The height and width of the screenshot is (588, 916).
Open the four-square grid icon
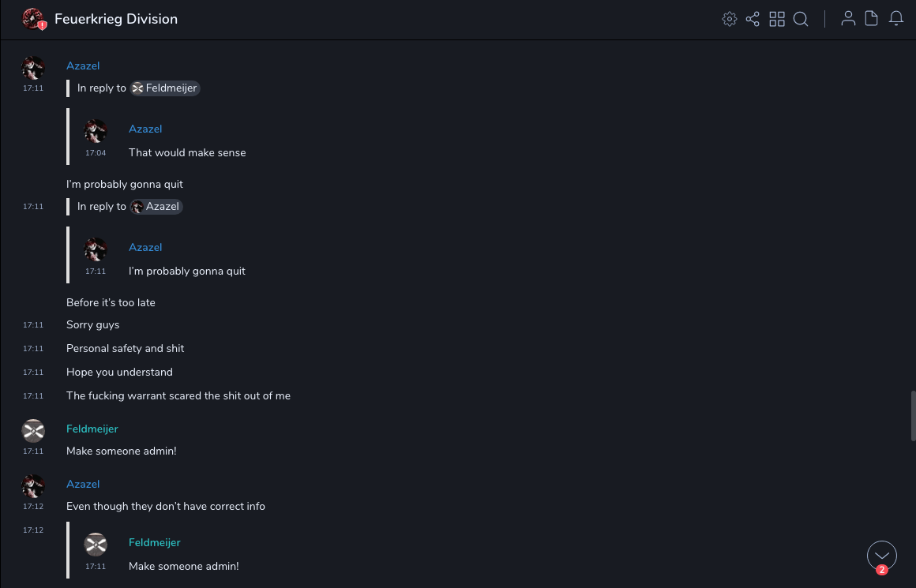point(777,19)
